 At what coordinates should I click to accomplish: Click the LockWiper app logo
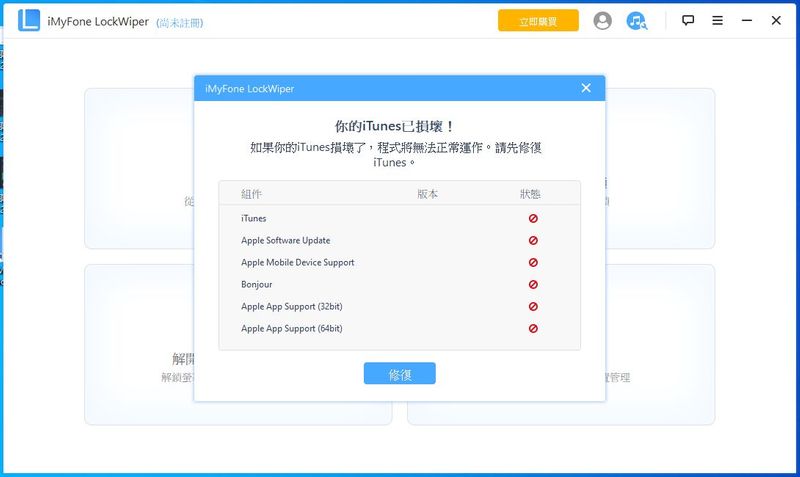tap(29, 20)
